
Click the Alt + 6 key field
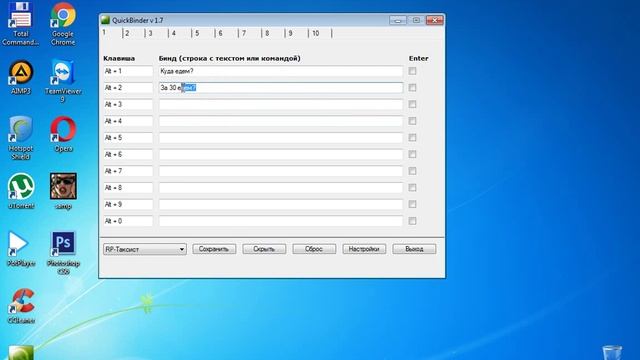point(128,154)
